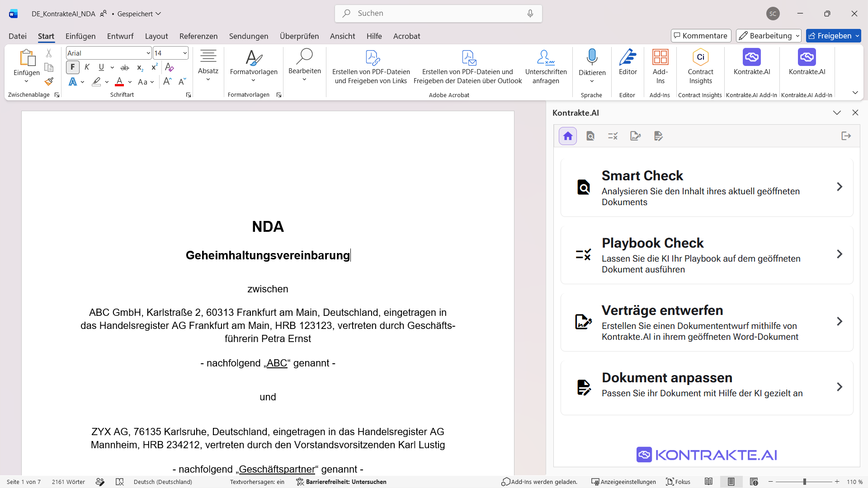Image resolution: width=868 pixels, height=488 pixels.
Task: Collapse the ribbon chevron
Action: (x=855, y=93)
